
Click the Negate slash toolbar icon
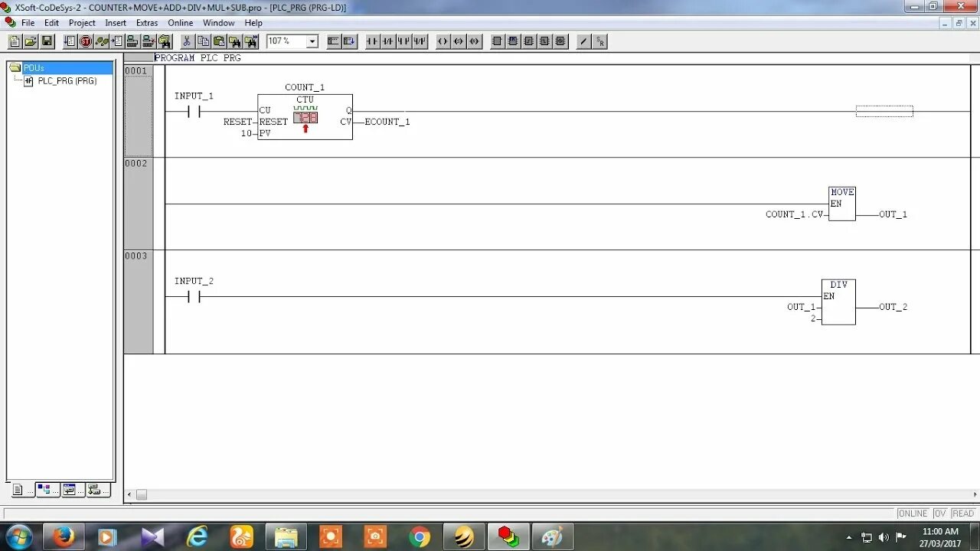(583, 41)
